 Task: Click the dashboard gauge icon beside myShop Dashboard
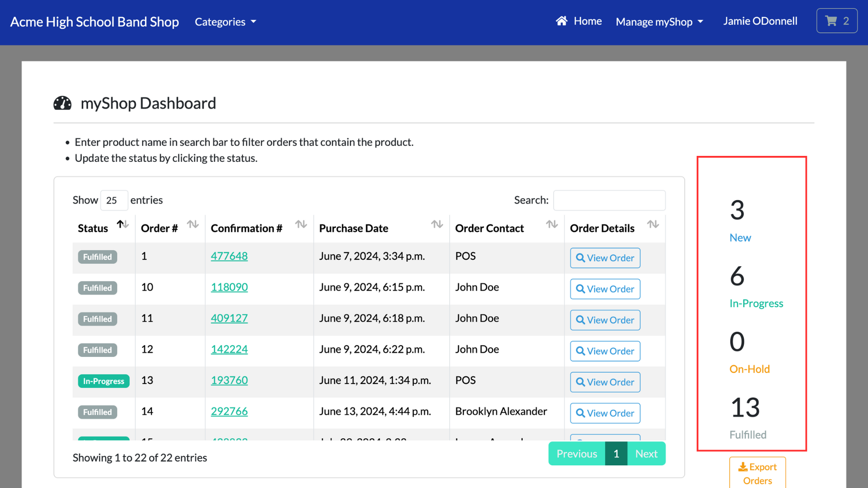click(x=62, y=103)
